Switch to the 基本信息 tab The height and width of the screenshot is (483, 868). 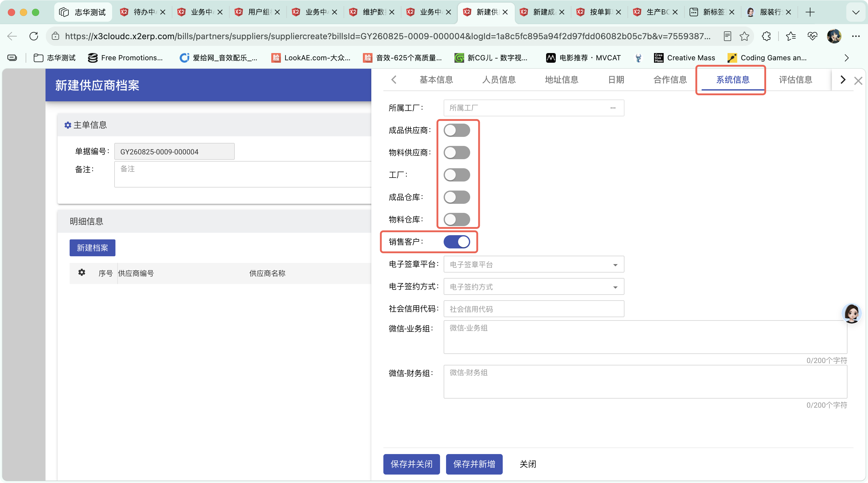point(436,80)
